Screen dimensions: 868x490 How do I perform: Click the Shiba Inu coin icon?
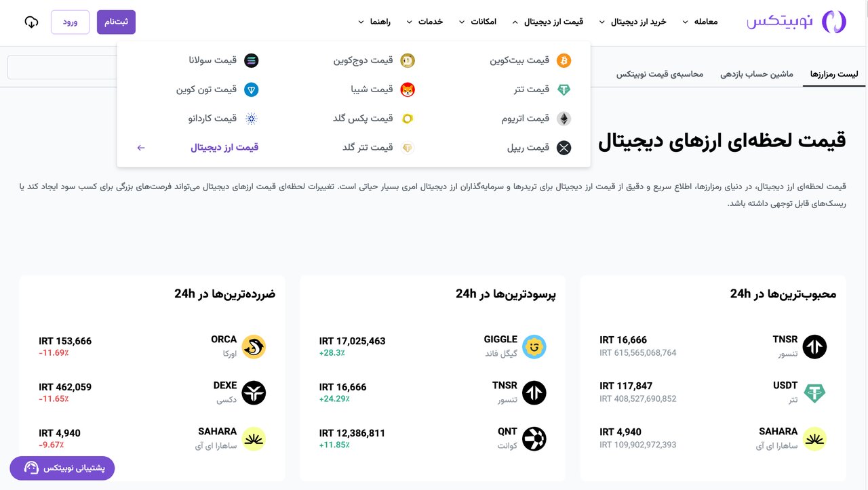(x=408, y=89)
